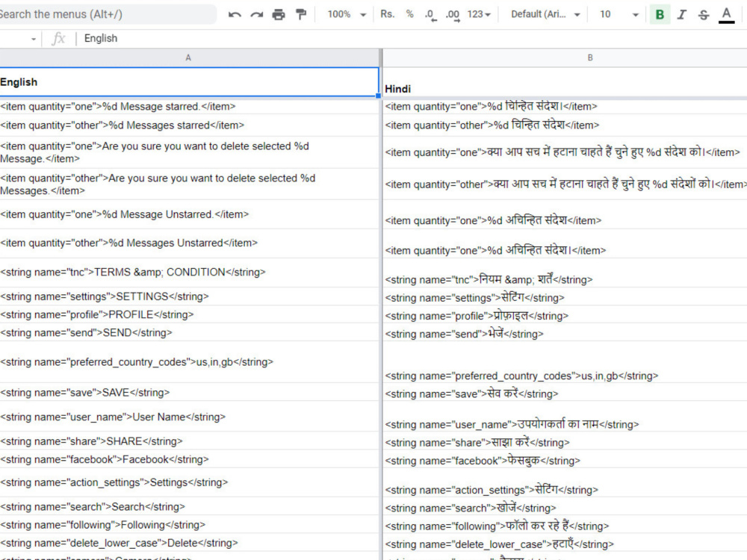Select the Hindi header cell
The width and height of the screenshot is (747, 560).
coord(565,82)
